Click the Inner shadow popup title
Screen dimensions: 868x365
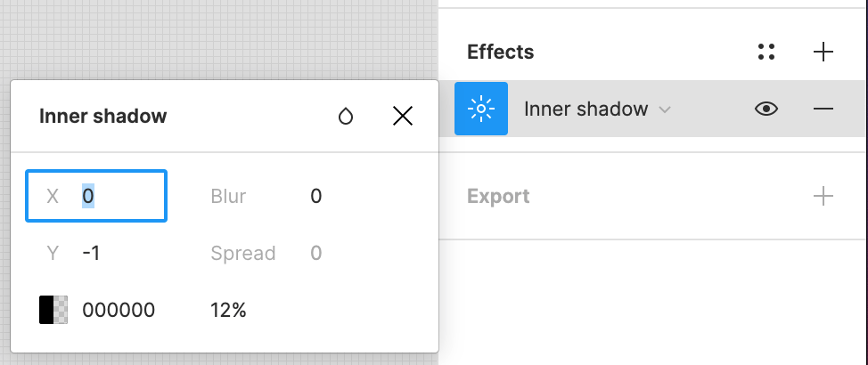[103, 116]
